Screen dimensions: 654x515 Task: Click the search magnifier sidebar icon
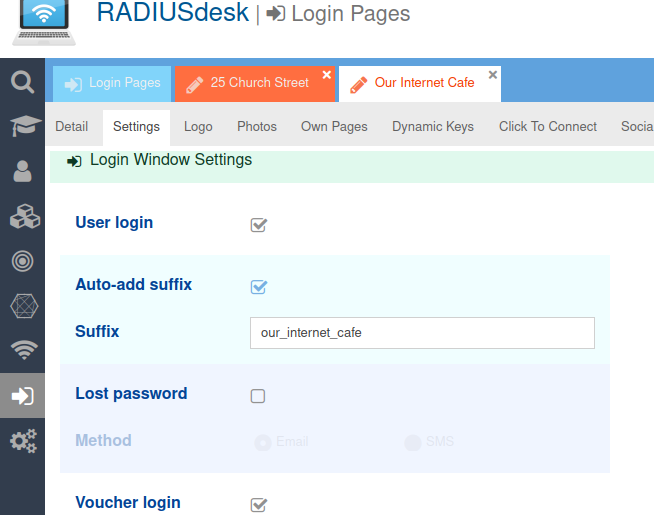pos(22,81)
